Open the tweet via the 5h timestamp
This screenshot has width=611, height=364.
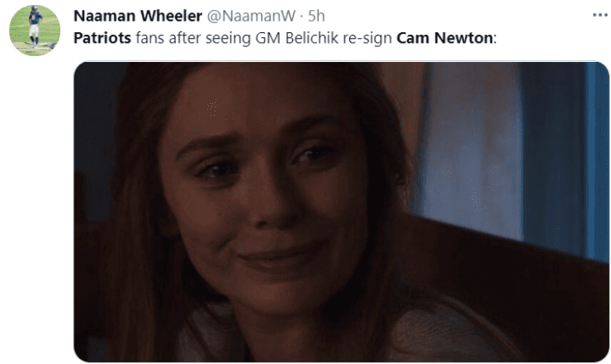pos(316,16)
